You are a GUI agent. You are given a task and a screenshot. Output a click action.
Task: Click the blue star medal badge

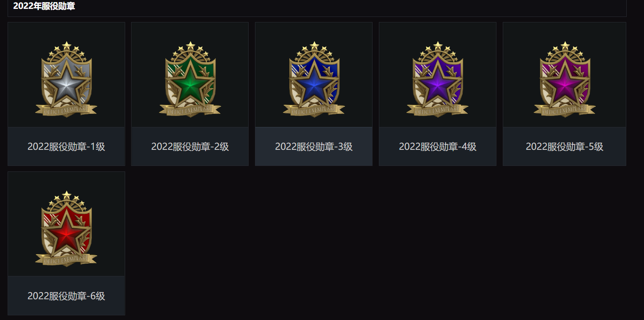click(314, 79)
